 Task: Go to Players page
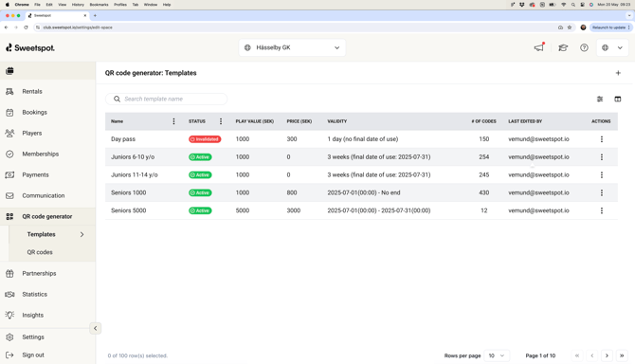[31, 134]
